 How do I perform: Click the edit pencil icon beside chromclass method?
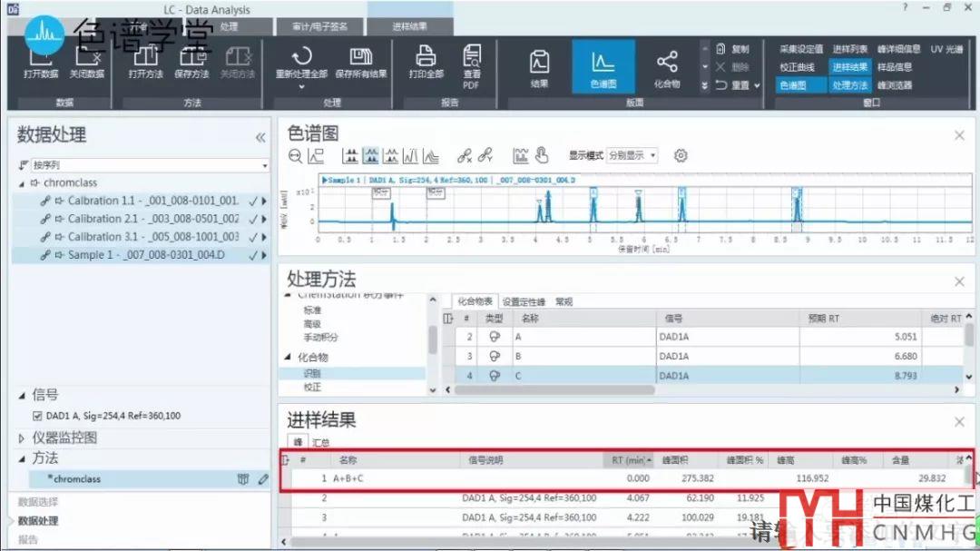[x=263, y=479]
